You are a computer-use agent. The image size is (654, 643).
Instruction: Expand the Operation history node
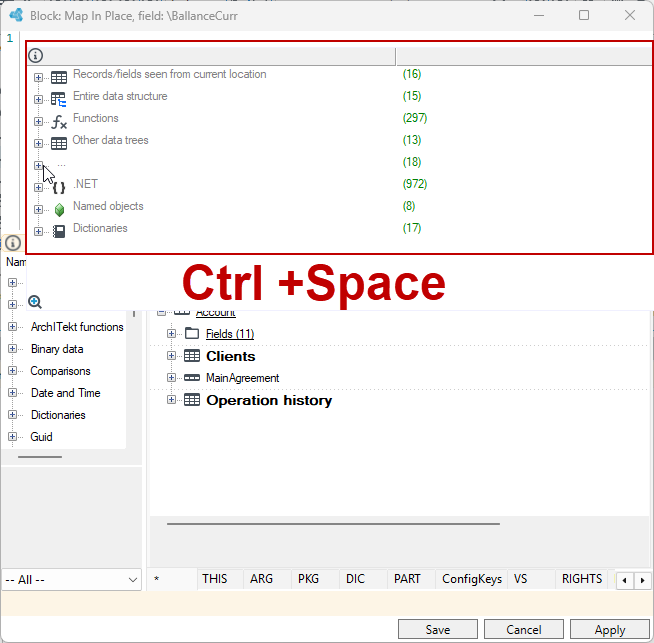tap(171, 399)
